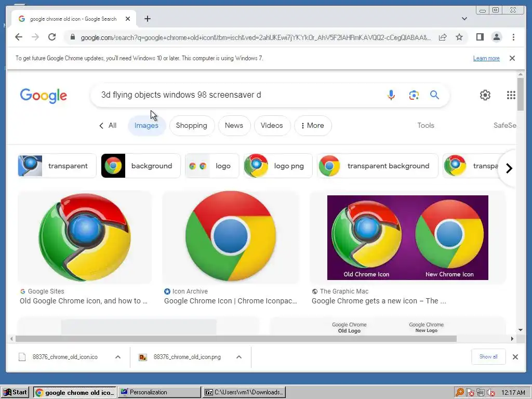The width and height of the screenshot is (532, 399).
Task: Filter by the background chip
Action: click(x=140, y=166)
